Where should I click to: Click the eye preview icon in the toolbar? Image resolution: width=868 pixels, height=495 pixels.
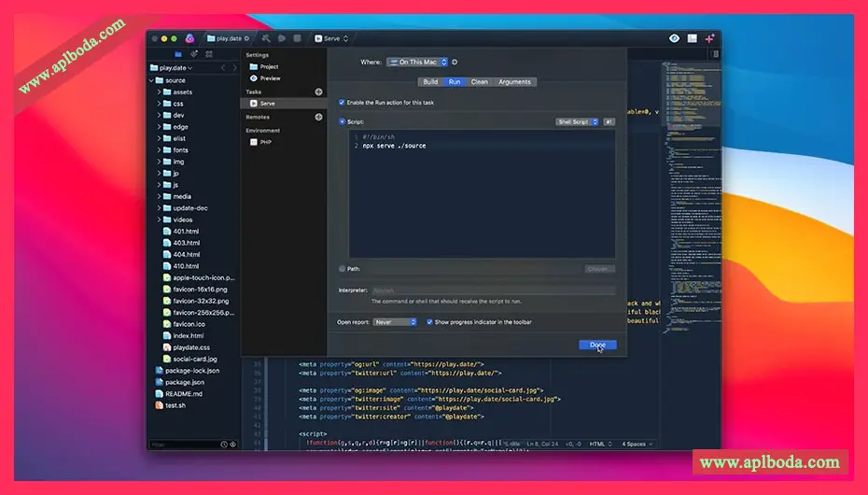click(675, 38)
